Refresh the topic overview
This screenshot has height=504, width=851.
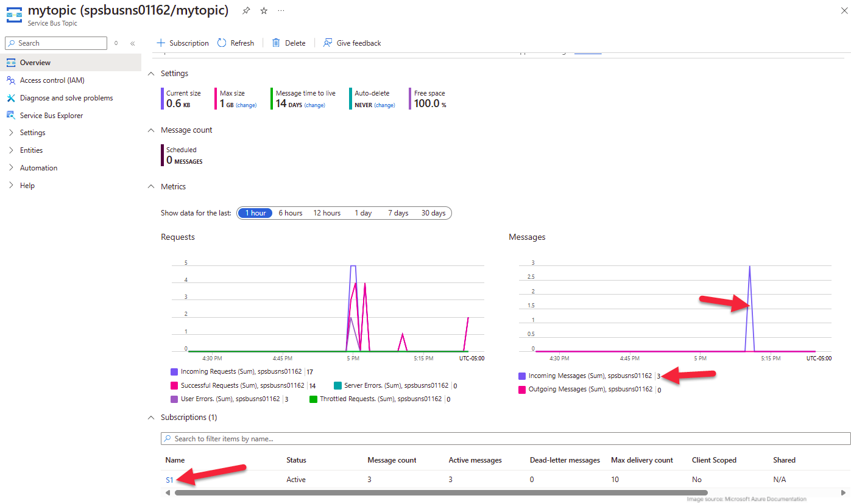236,43
